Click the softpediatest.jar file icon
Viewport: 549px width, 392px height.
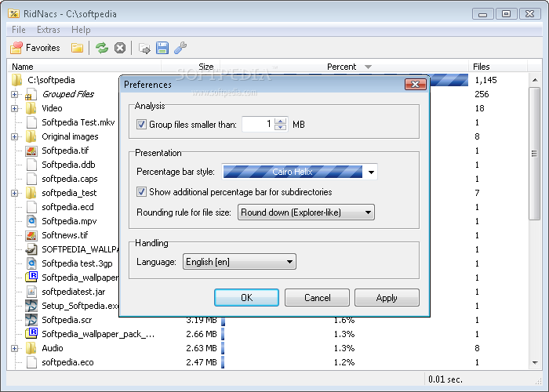31,292
